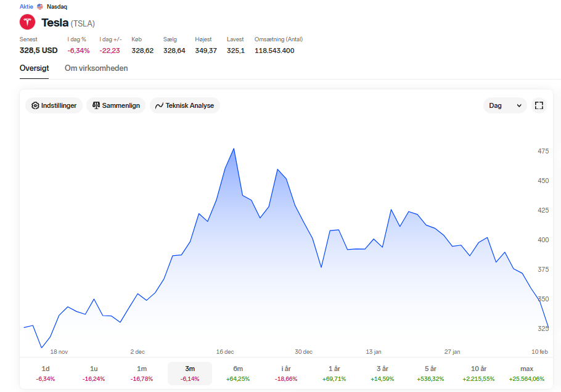Click the Højest column label
Viewport: 561px width, 392px height.
point(203,39)
